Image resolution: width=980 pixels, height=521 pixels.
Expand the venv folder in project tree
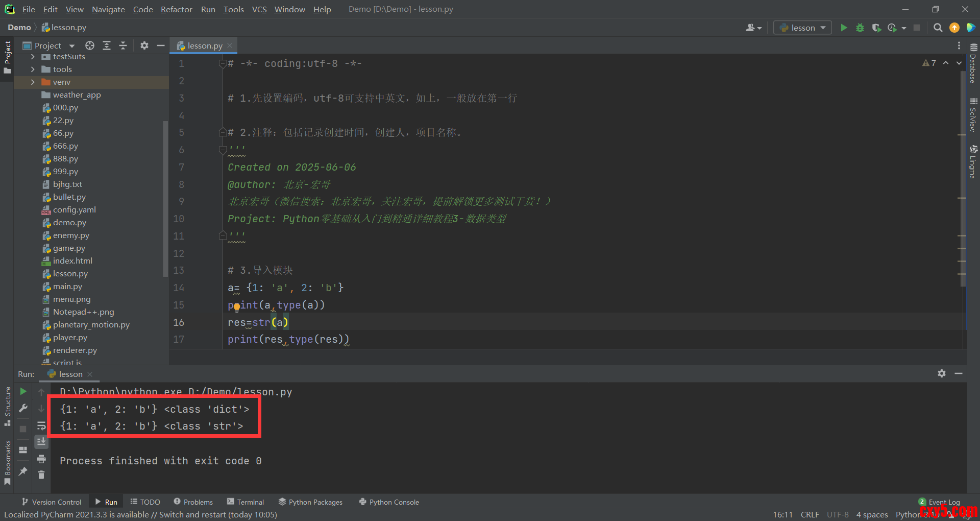click(x=33, y=82)
